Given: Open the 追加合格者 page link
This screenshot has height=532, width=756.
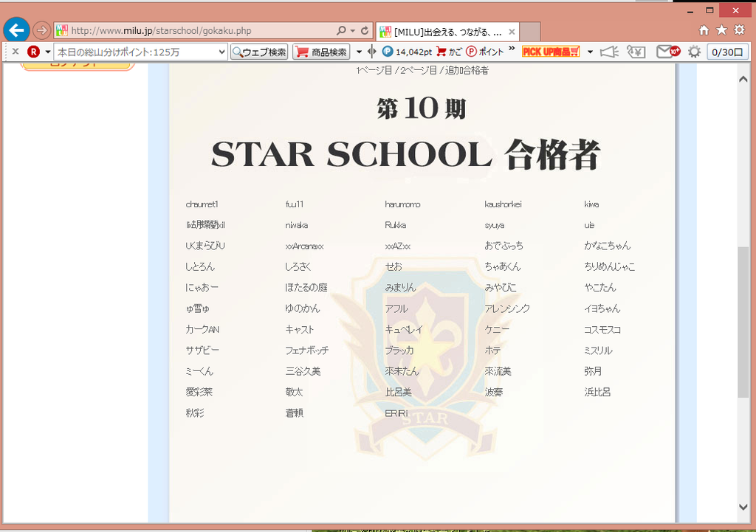Looking at the screenshot, I should coord(466,70).
